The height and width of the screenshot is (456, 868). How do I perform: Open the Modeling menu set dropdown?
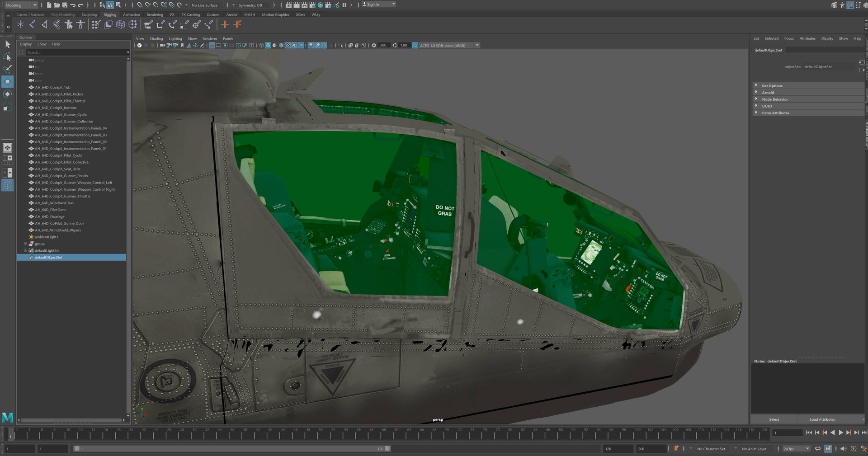click(x=21, y=5)
